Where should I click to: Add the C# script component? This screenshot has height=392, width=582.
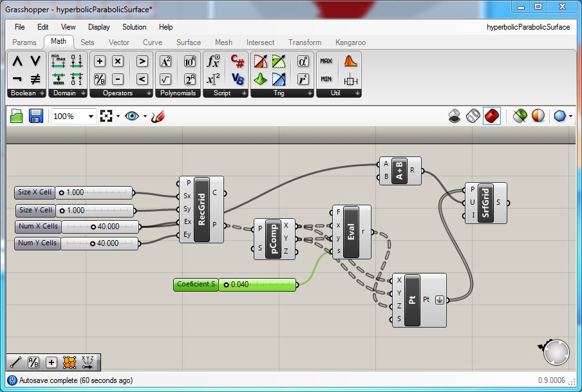pyautogui.click(x=238, y=61)
